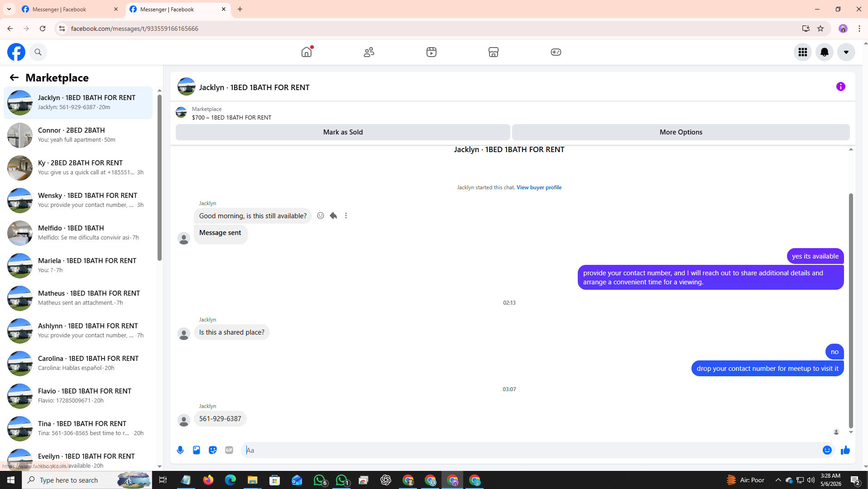Open the Connor 2BED 2BATH conversation

pyautogui.click(x=78, y=135)
